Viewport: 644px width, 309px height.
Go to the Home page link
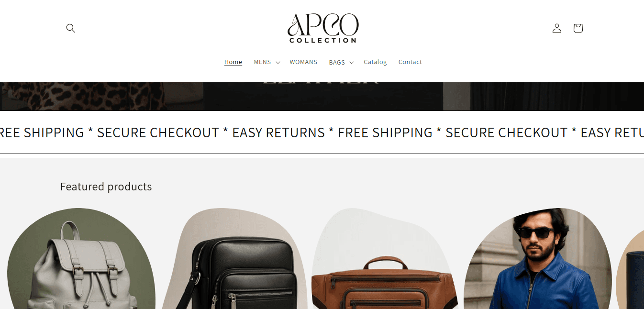pyautogui.click(x=233, y=62)
